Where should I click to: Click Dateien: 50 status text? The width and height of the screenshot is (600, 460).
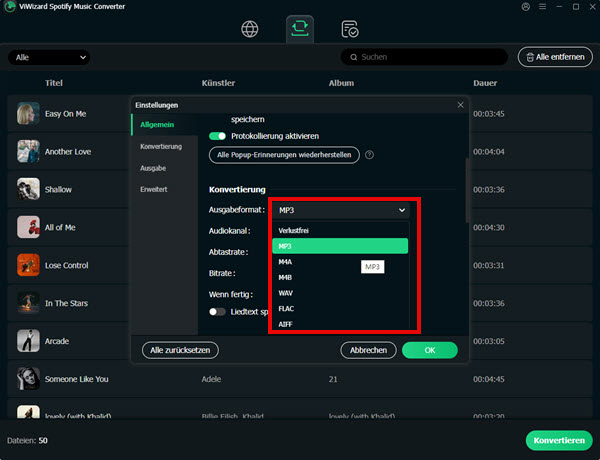point(27,440)
